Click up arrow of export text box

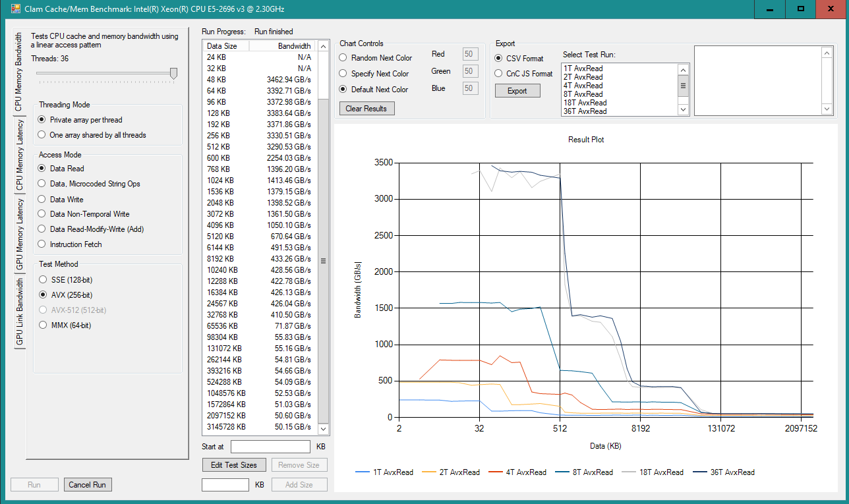pyautogui.click(x=827, y=53)
